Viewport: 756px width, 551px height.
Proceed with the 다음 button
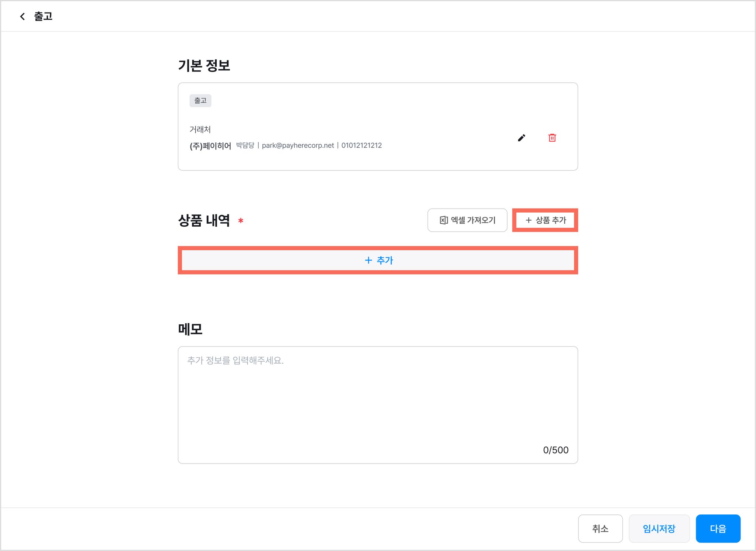click(x=718, y=528)
